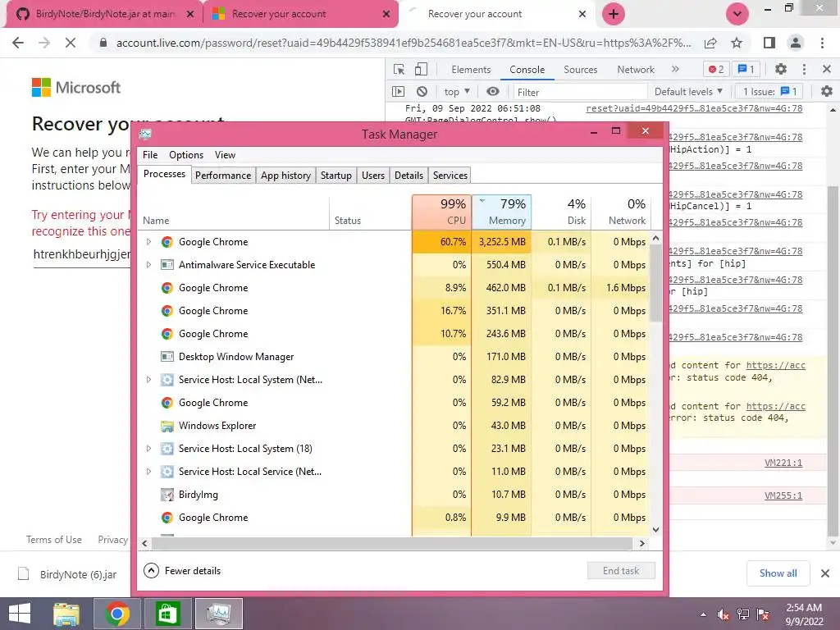Open Chrome three-dot menu
Image resolution: width=840 pixels, height=630 pixels.
coord(822,43)
